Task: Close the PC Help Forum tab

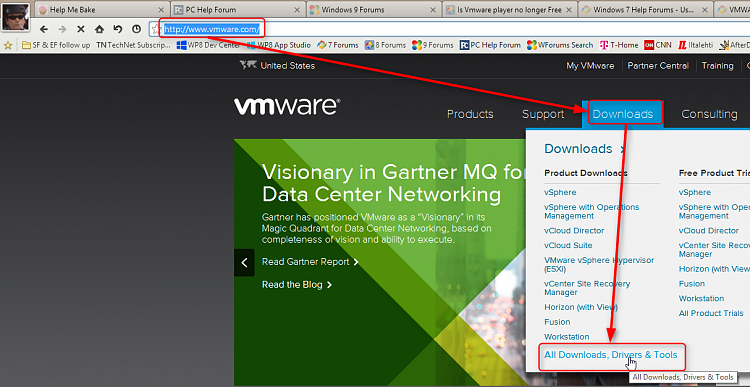Action: [x=298, y=10]
